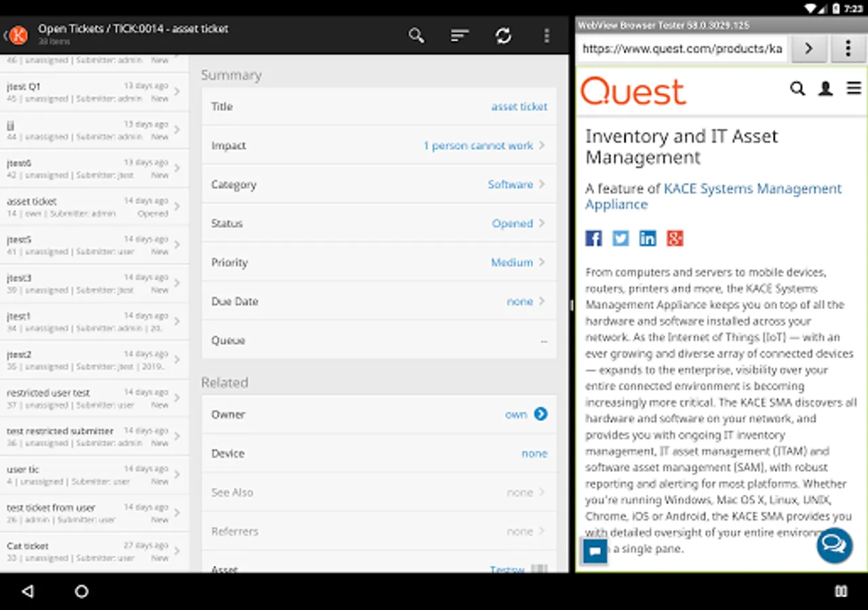Open the Quest hamburger navigation menu
Screen dimensions: 868x610
pos(853,88)
